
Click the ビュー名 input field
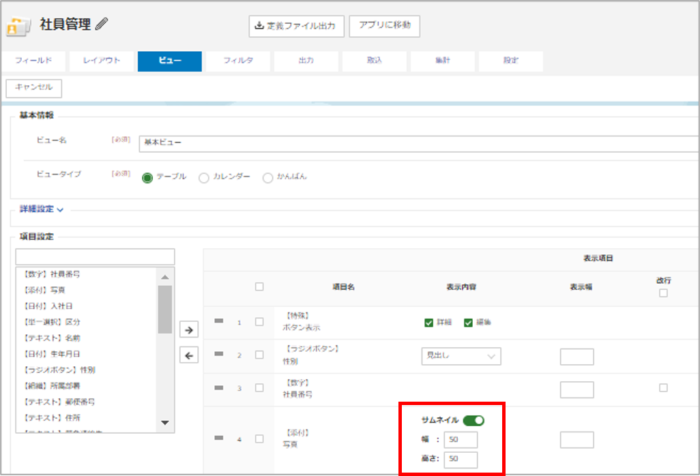point(419,144)
